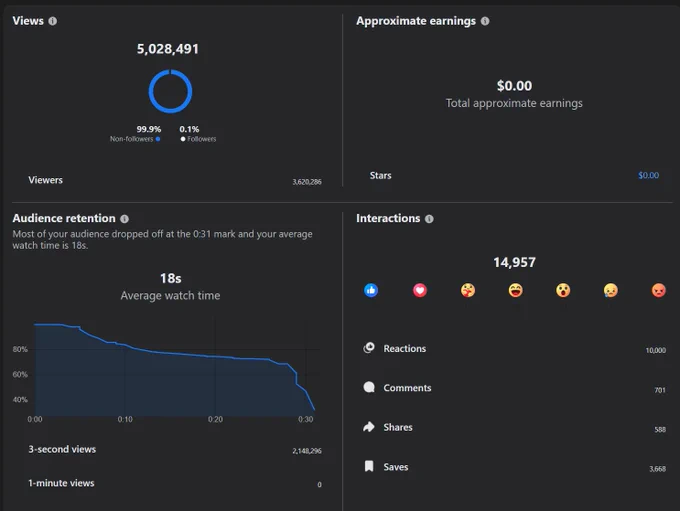Image resolution: width=680 pixels, height=511 pixels.
Task: Click the white Followers legend dot
Action: point(183,139)
